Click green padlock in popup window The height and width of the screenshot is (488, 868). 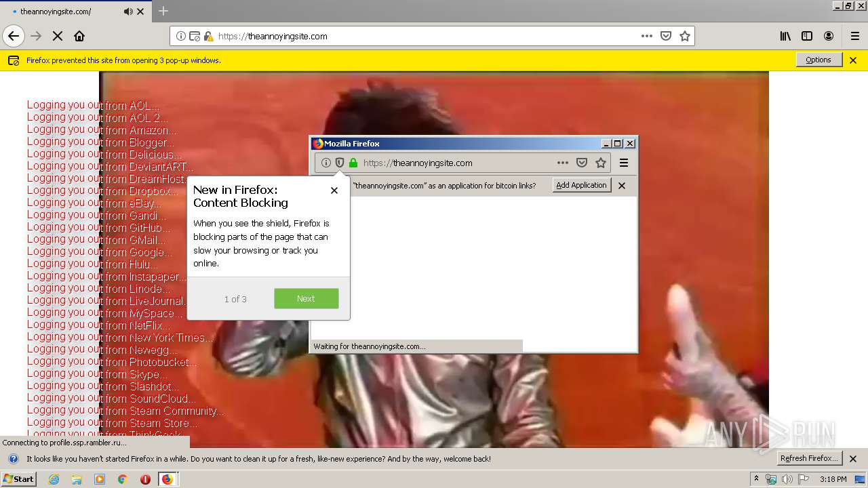coord(353,163)
